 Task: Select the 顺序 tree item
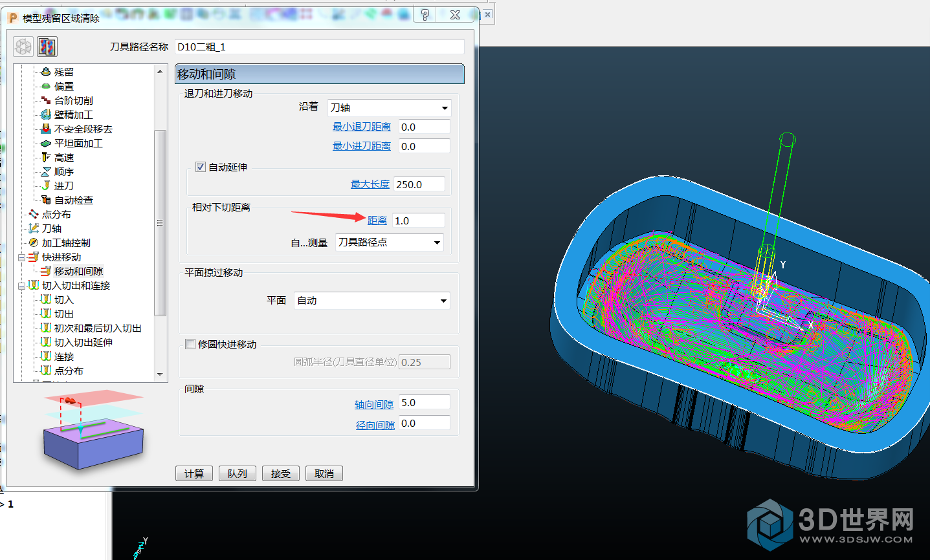63,171
